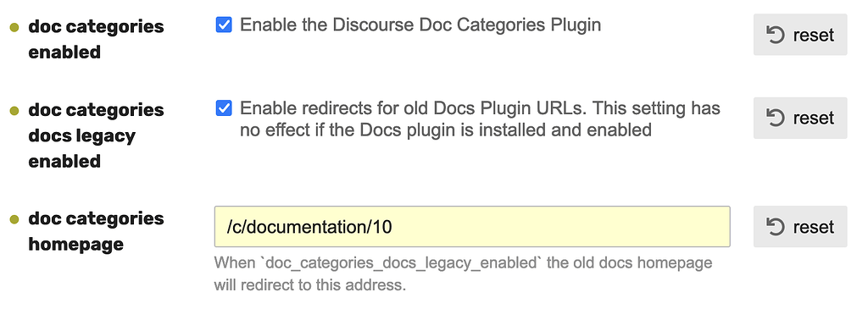Click the 'will redirect to this address' help text
The width and height of the screenshot is (868, 320).
[x=310, y=286]
